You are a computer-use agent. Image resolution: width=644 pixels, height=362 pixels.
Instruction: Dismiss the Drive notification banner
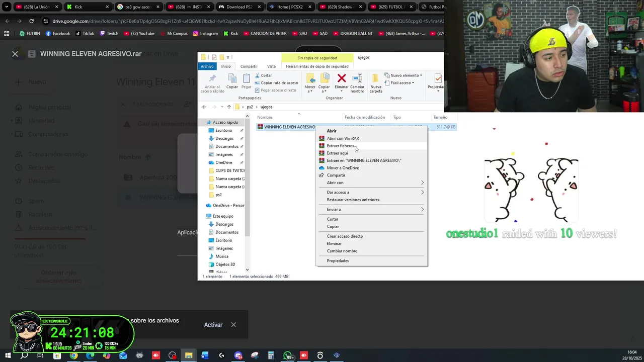(233, 325)
